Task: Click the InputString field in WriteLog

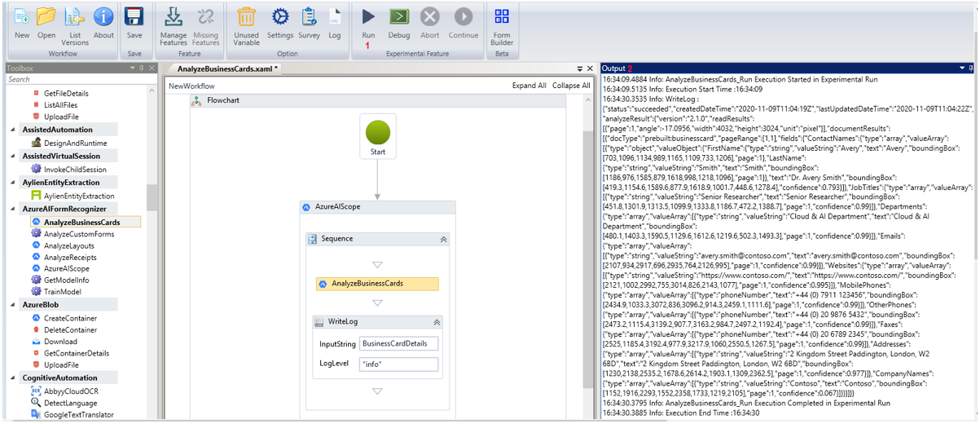Action: coord(398,344)
